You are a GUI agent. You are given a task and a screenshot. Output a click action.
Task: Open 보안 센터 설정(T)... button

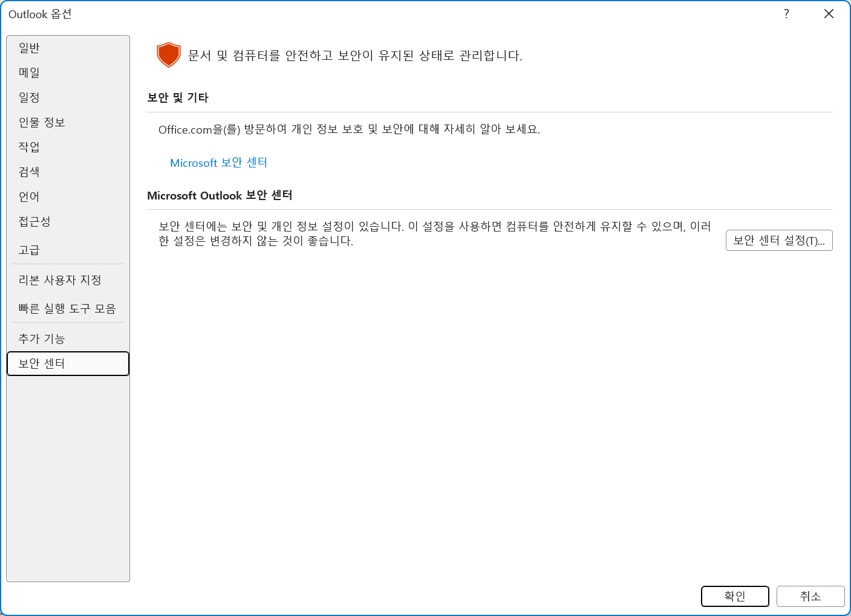click(x=779, y=240)
